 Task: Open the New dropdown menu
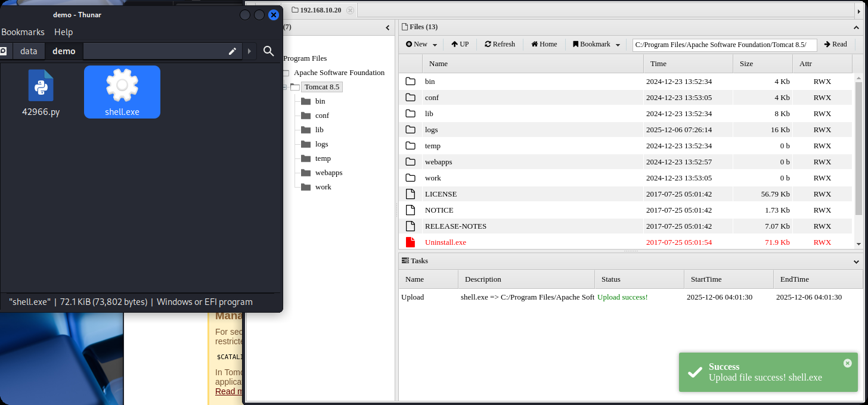point(421,44)
